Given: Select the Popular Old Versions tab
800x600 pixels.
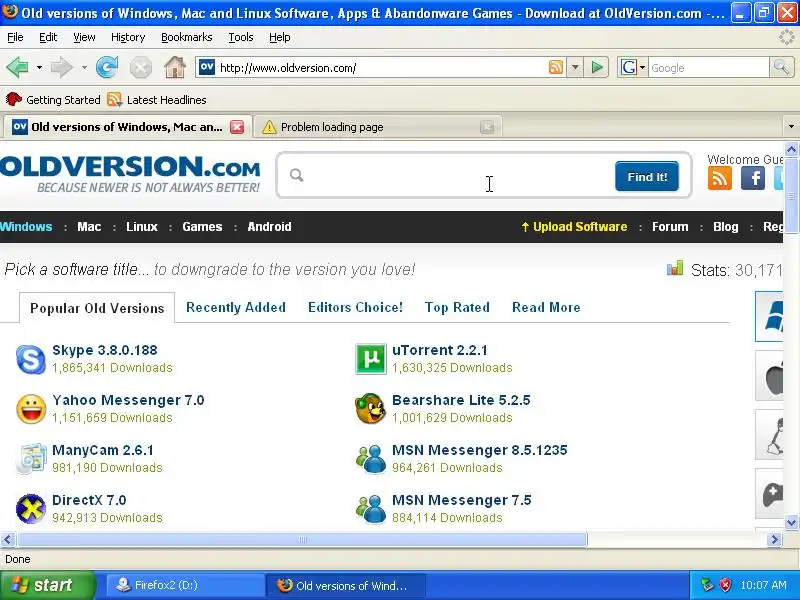Looking at the screenshot, I should (x=97, y=308).
